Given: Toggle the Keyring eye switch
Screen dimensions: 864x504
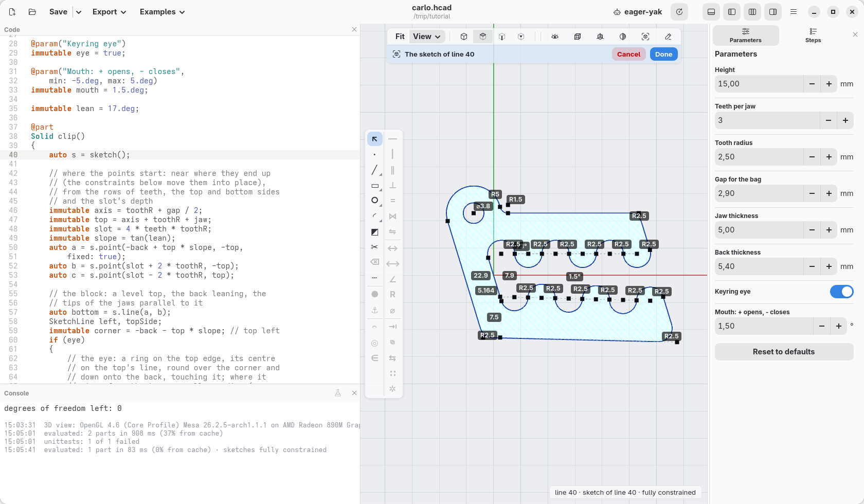Looking at the screenshot, I should tap(841, 292).
